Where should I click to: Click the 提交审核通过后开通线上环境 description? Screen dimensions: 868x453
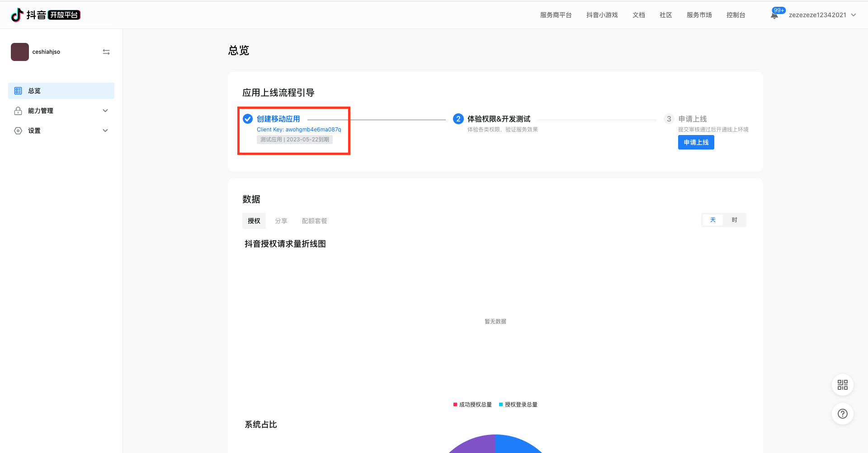pos(713,130)
